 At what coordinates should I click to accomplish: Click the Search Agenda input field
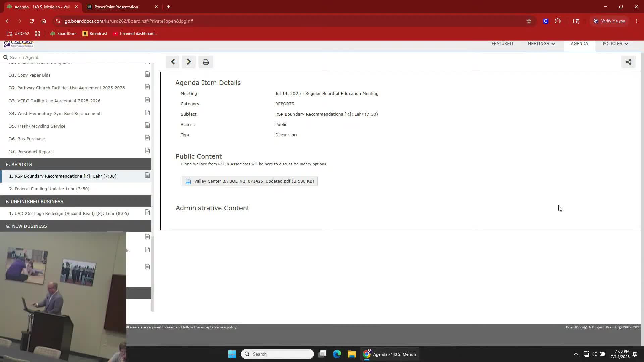(77, 57)
